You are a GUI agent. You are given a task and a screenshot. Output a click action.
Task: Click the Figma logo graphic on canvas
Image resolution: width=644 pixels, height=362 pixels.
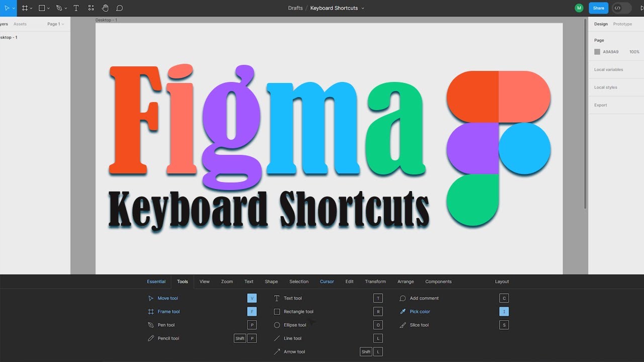pyautogui.click(x=499, y=149)
